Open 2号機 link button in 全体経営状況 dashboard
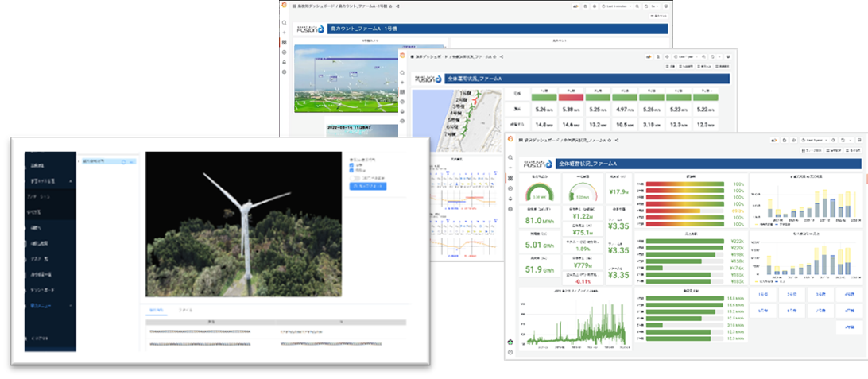The image size is (868, 379). click(x=792, y=295)
